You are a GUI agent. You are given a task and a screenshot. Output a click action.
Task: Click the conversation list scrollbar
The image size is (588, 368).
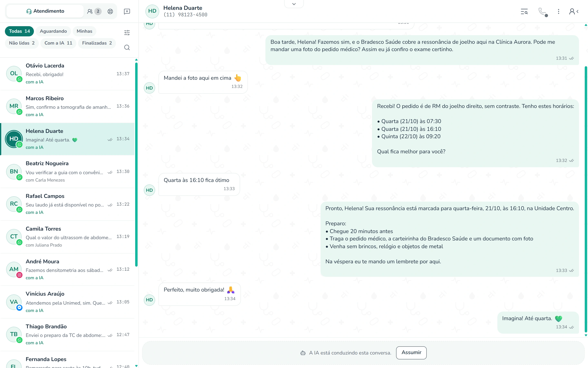(136, 165)
